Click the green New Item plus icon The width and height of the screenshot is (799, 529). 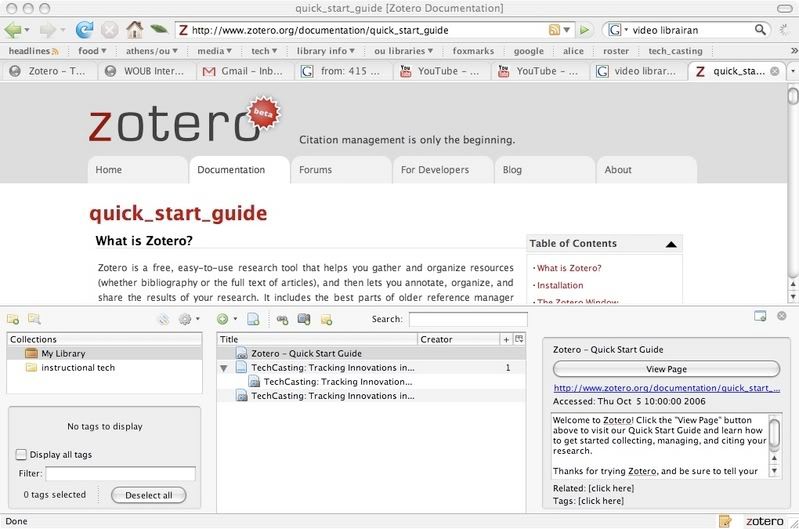[x=222, y=319]
